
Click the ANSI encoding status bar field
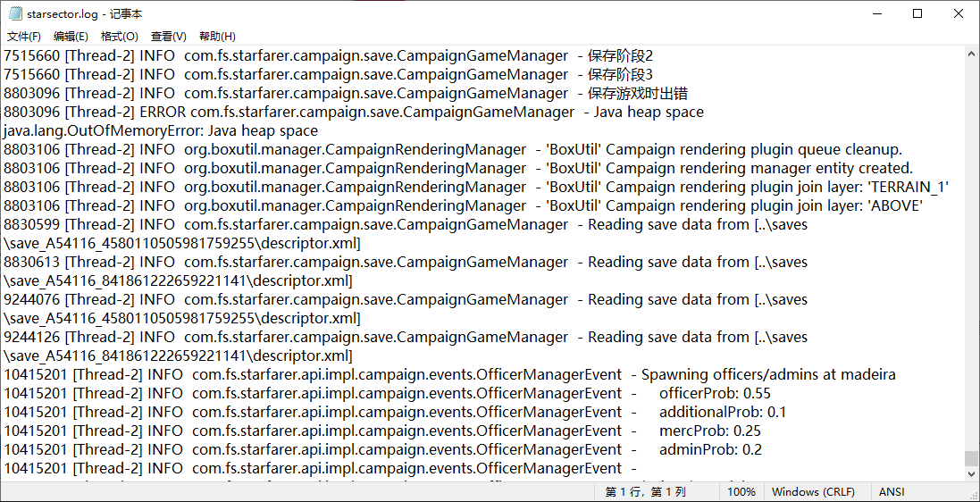coord(892,492)
